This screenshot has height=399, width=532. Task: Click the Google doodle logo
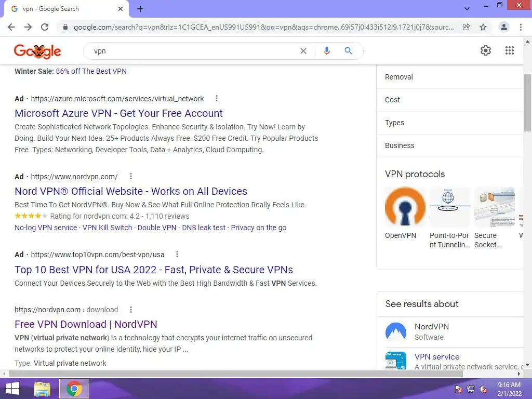point(37,51)
